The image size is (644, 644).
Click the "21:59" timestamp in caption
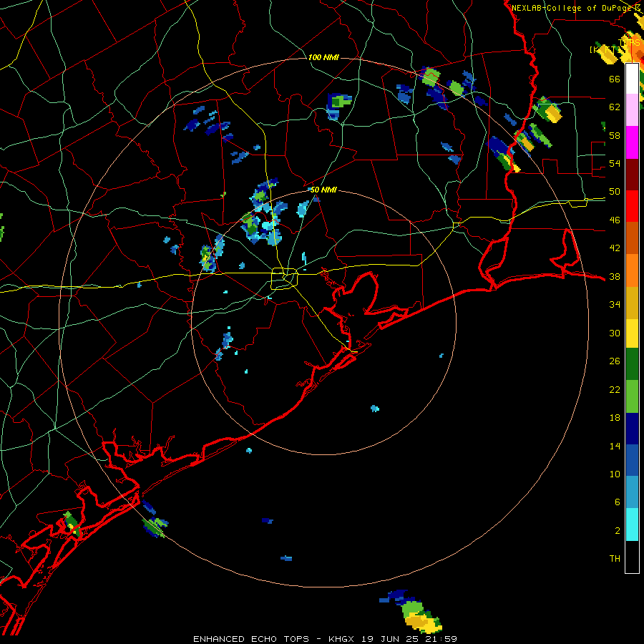441,639
